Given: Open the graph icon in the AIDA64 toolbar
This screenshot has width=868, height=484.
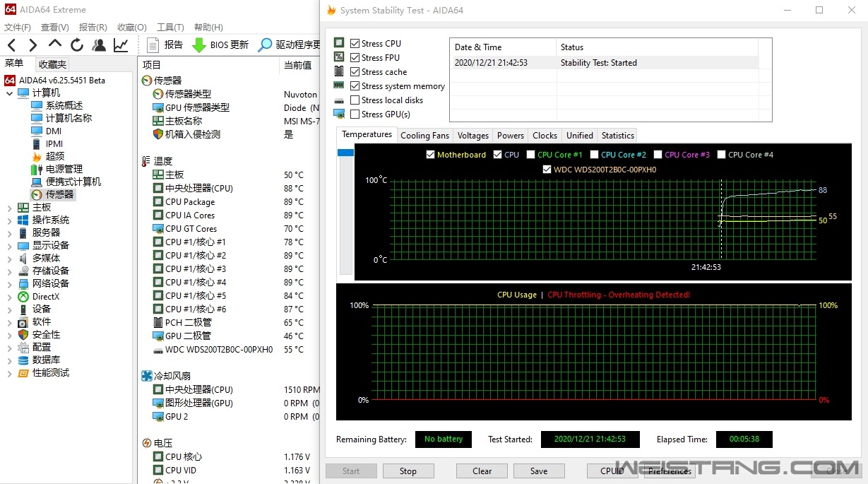Looking at the screenshot, I should 121,45.
